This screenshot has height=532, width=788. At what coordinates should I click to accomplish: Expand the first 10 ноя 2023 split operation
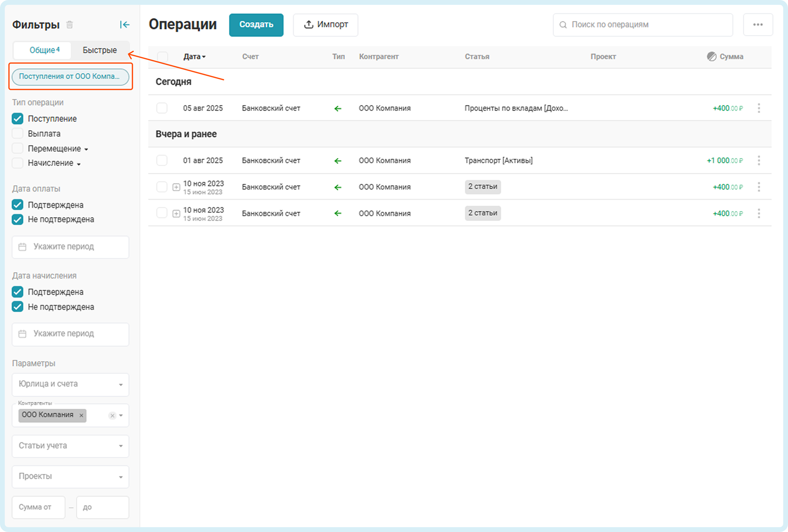176,187
